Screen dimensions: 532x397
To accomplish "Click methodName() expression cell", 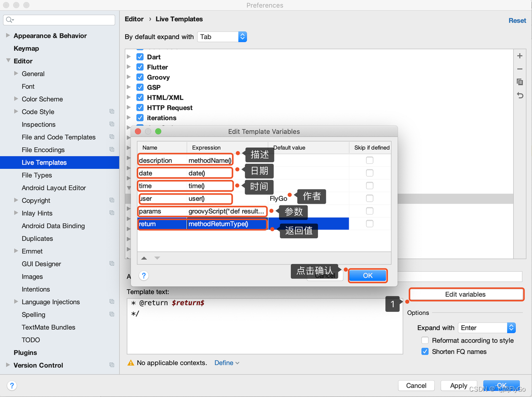I will pyautogui.click(x=210, y=160).
